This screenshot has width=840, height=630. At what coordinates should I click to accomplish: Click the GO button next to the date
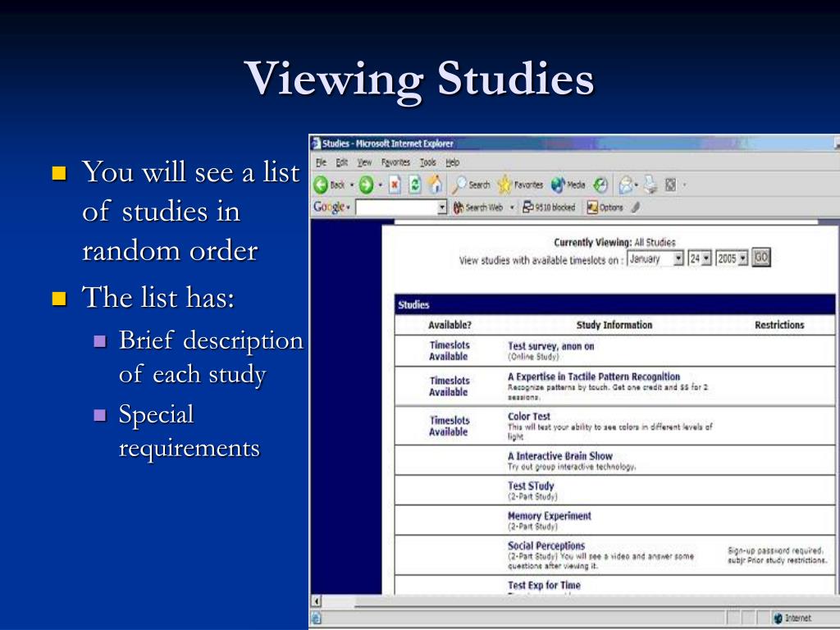click(x=760, y=258)
